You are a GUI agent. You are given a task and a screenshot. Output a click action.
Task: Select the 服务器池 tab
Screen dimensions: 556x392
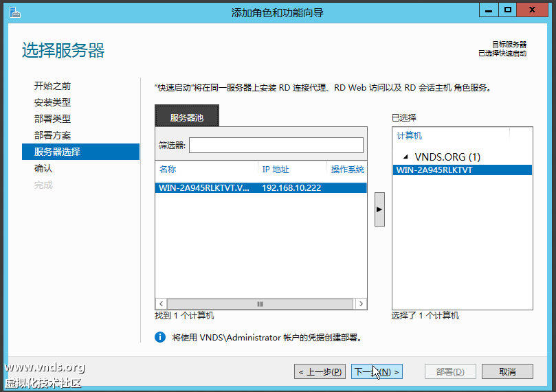click(x=187, y=116)
